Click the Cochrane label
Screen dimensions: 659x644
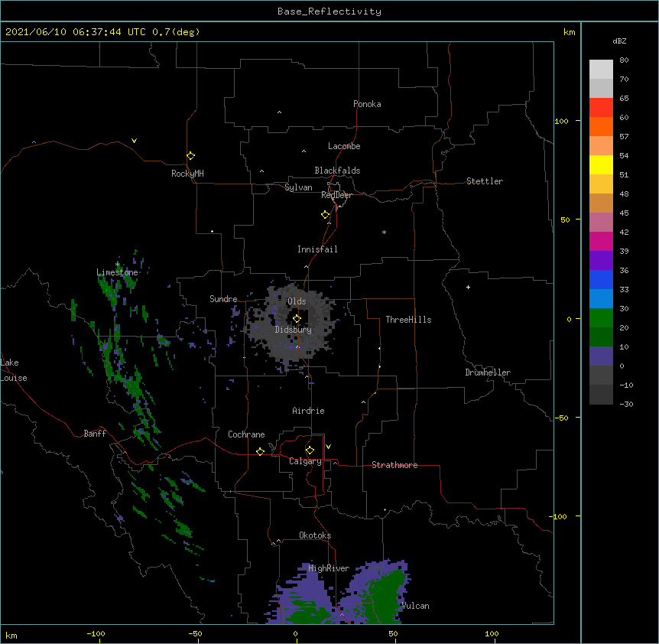(246, 434)
